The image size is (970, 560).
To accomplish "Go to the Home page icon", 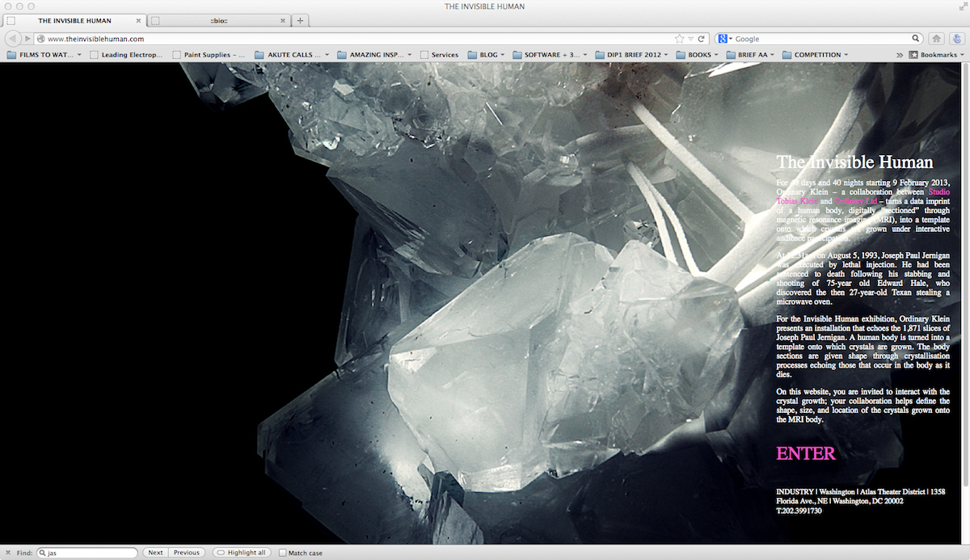I will point(936,39).
